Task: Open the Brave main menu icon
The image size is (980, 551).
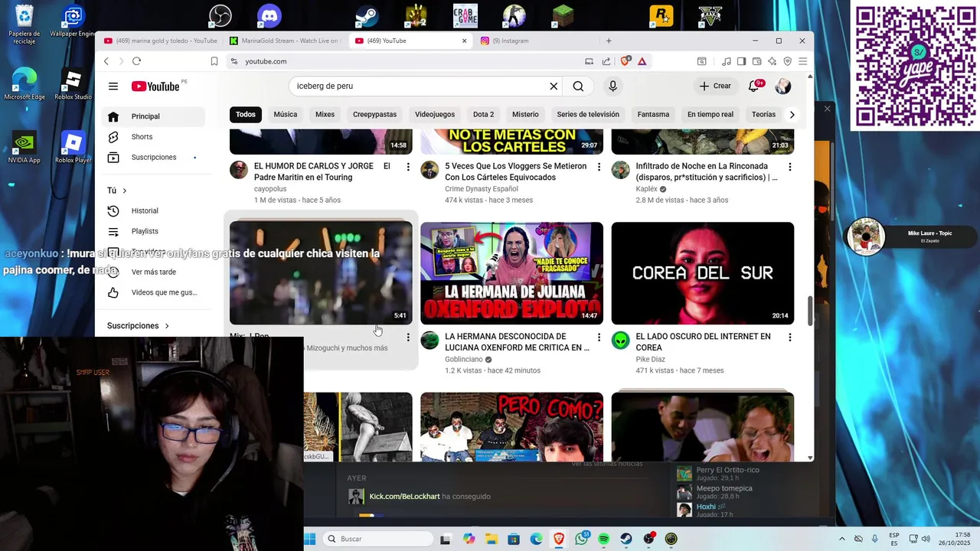Action: pyautogui.click(x=802, y=61)
